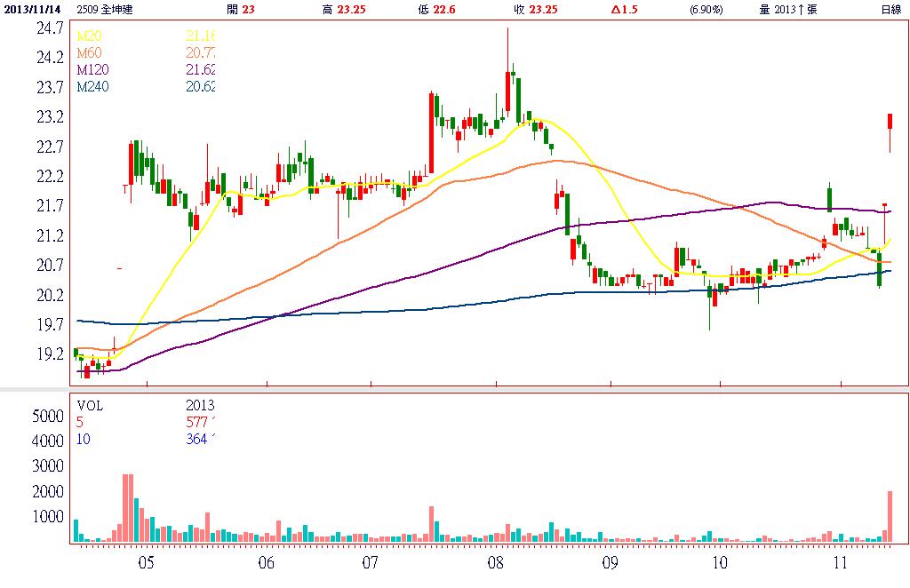Click the 10-day volume average label
Viewport: 910px width, 588px height.
click(x=83, y=439)
